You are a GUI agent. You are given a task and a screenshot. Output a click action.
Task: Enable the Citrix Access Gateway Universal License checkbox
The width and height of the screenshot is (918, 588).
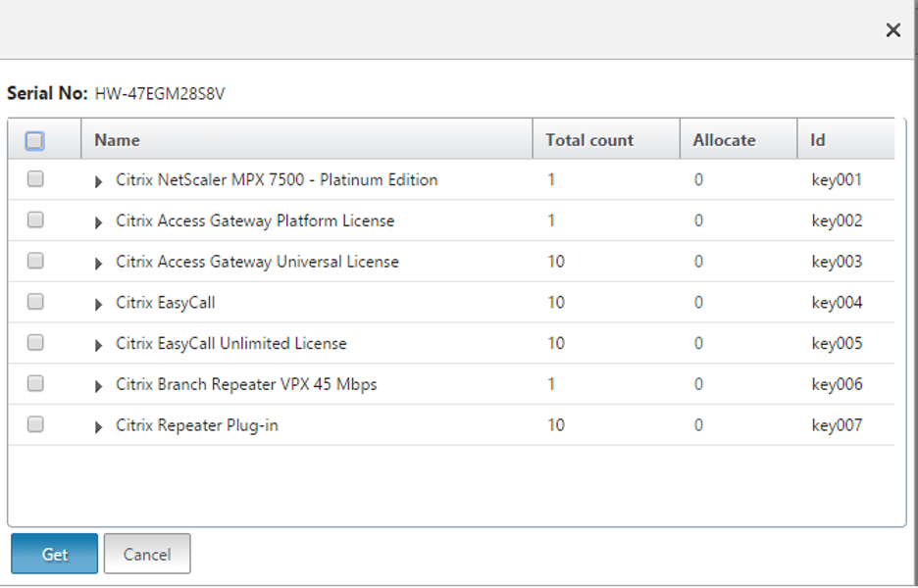pyautogui.click(x=35, y=261)
